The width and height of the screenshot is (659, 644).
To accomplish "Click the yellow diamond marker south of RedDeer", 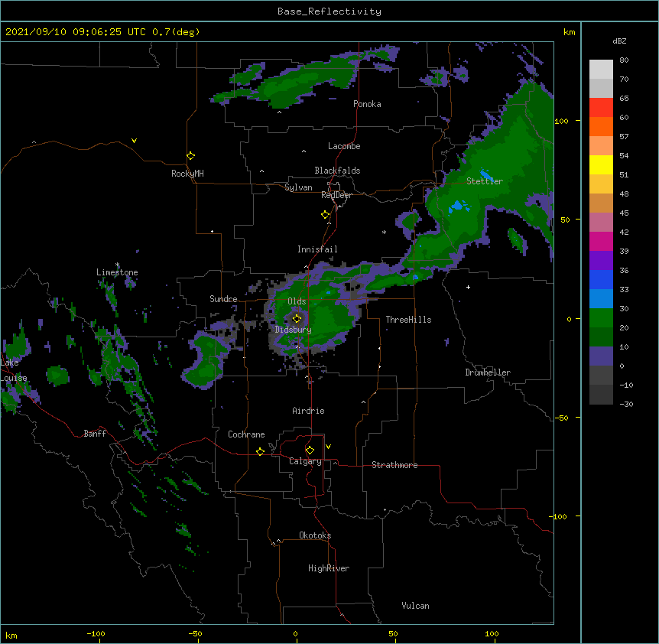I will [326, 215].
